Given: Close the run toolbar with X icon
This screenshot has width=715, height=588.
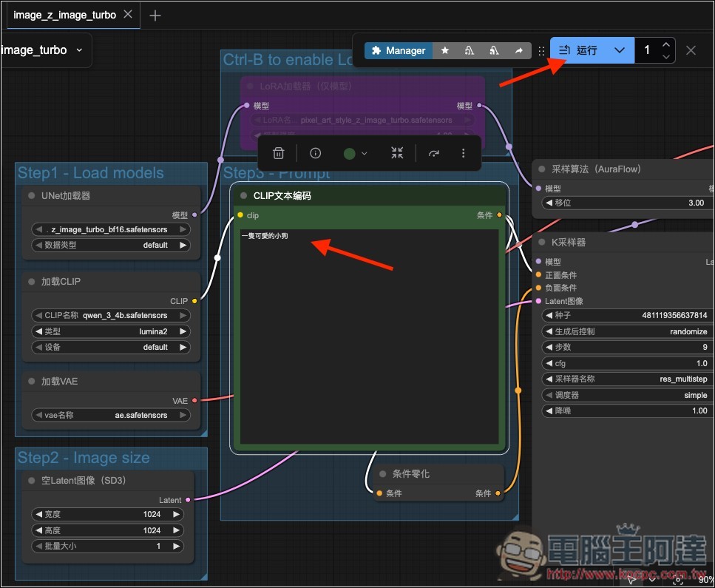Looking at the screenshot, I should click(691, 50).
